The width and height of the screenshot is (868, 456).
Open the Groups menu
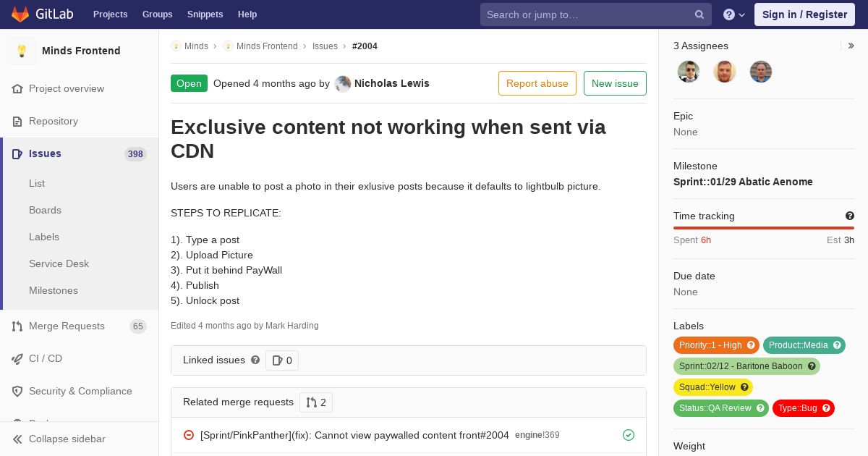click(158, 14)
